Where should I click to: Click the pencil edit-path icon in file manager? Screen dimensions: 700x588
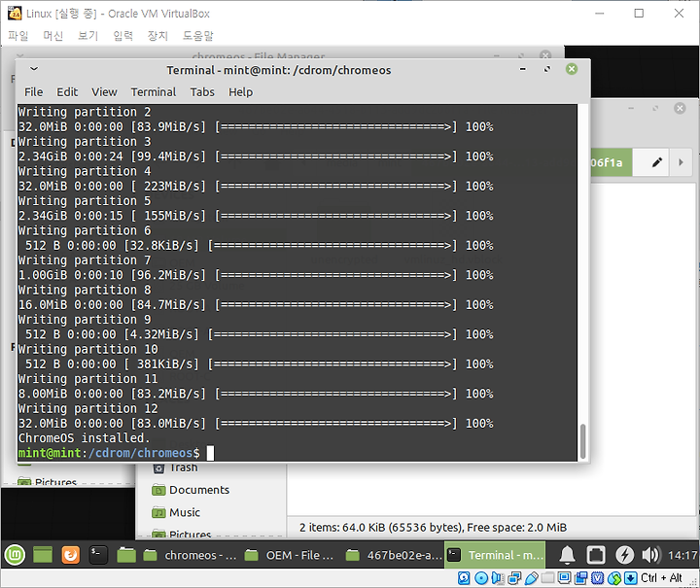657,162
